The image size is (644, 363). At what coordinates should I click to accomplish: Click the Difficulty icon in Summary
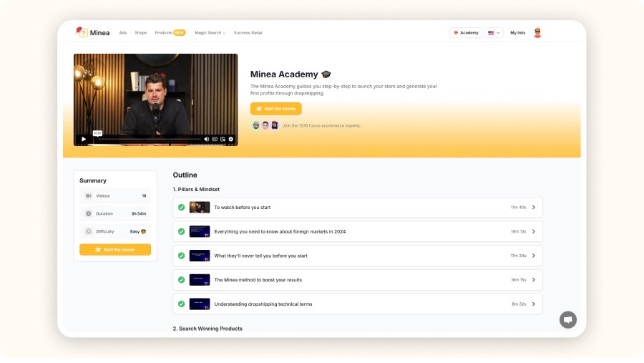pos(88,231)
